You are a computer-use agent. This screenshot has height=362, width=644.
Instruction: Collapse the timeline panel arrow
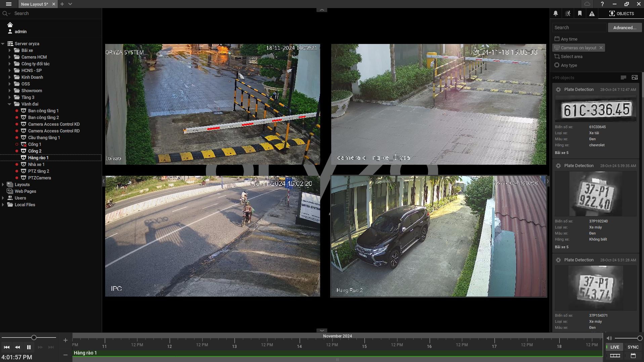[322, 330]
